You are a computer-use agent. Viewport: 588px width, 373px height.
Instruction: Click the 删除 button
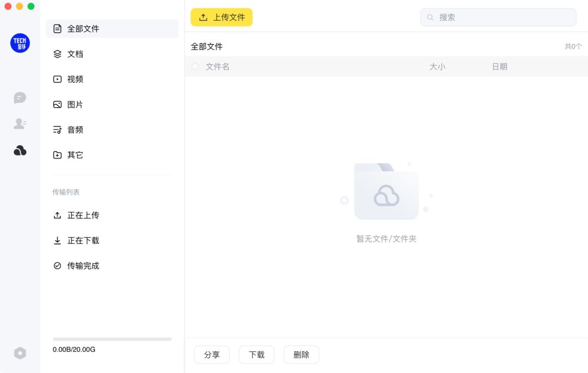[301, 355]
